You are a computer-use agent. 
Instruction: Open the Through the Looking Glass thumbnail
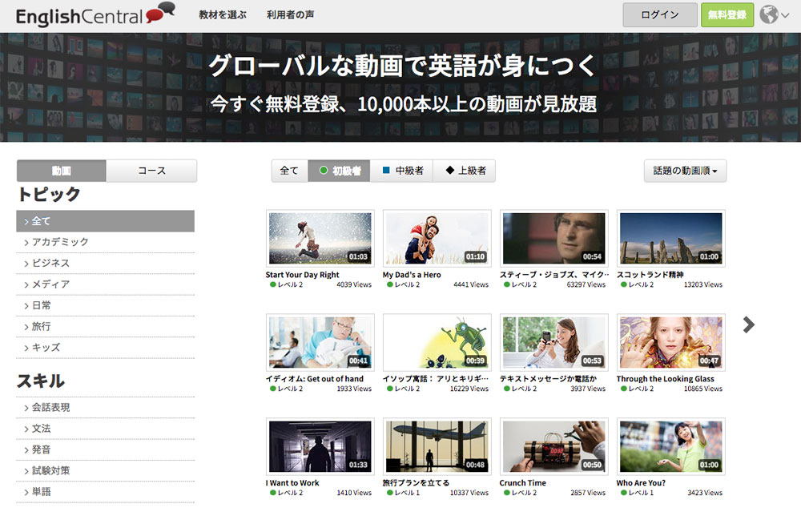click(x=671, y=342)
